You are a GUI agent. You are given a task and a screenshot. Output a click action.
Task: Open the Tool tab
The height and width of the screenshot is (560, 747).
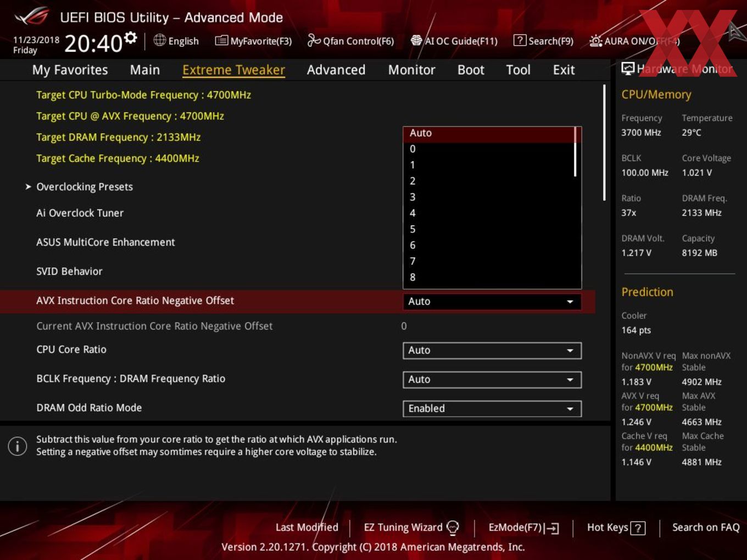click(518, 70)
